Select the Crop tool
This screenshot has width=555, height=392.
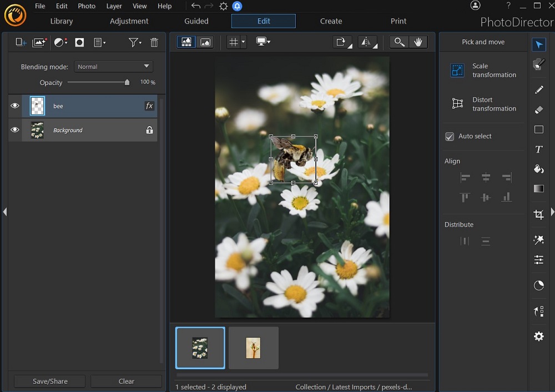[x=539, y=215]
